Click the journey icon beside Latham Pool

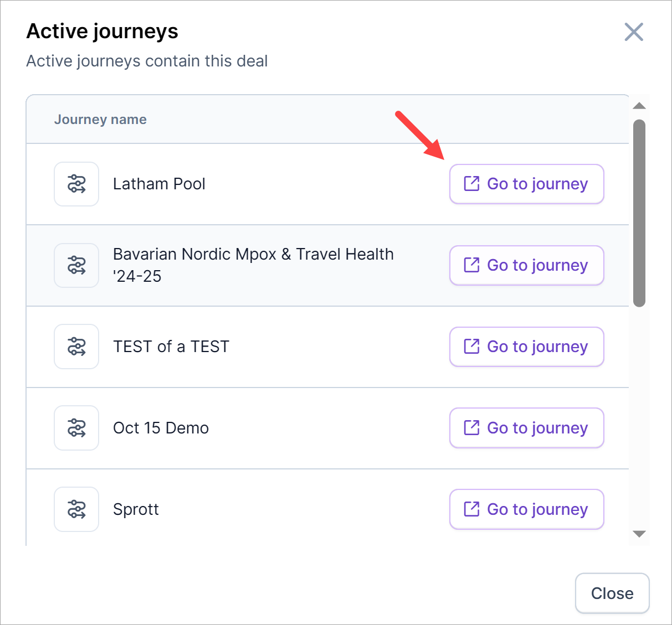pyautogui.click(x=76, y=184)
